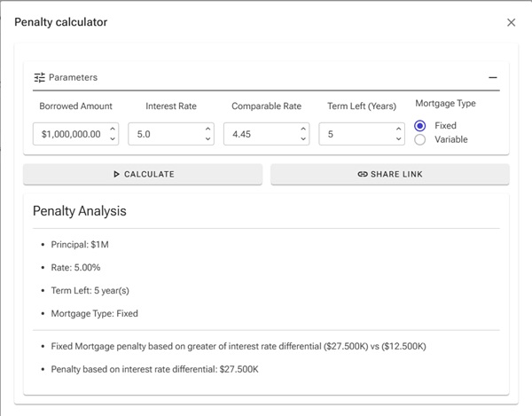Screen dimensions: 532x416
Task: Decrease Borrowed Amount with down arrow
Action: [112, 139]
